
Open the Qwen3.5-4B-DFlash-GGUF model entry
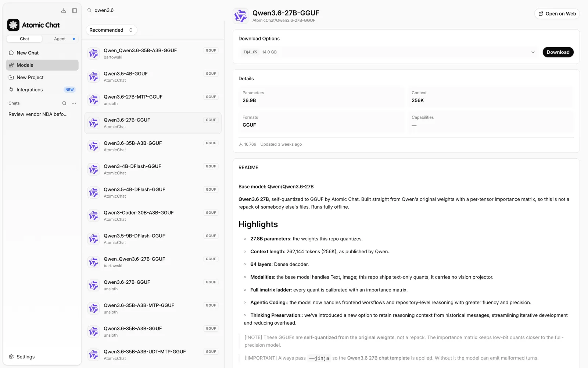point(153,192)
